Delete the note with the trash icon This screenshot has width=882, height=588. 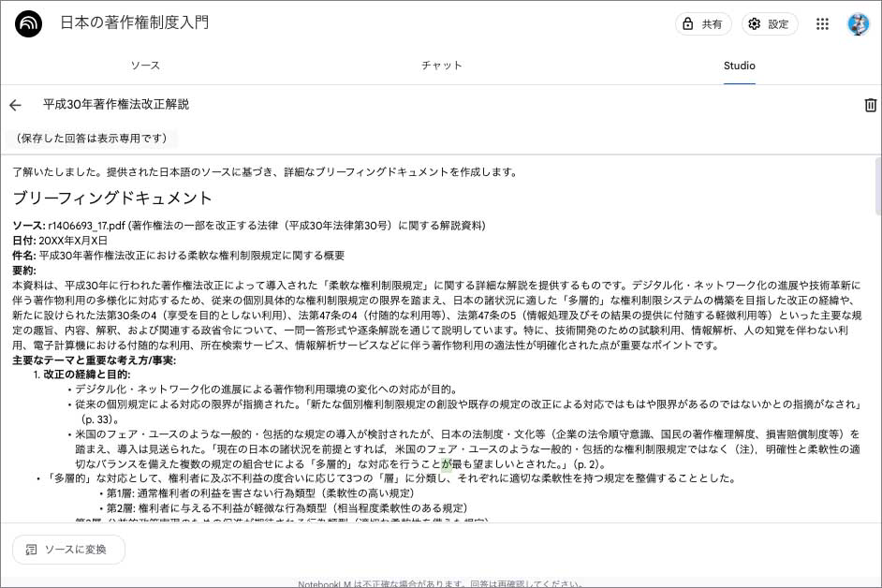click(870, 105)
